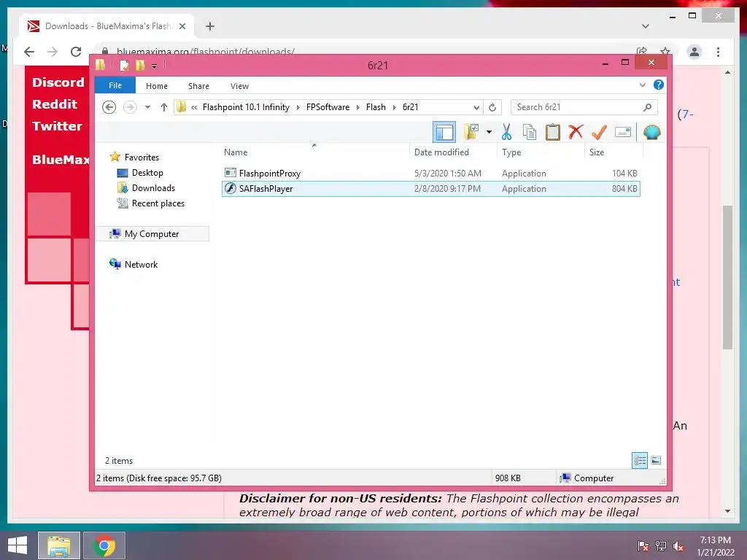Go back in Chrome browser
747x560 pixels.
tap(29, 52)
